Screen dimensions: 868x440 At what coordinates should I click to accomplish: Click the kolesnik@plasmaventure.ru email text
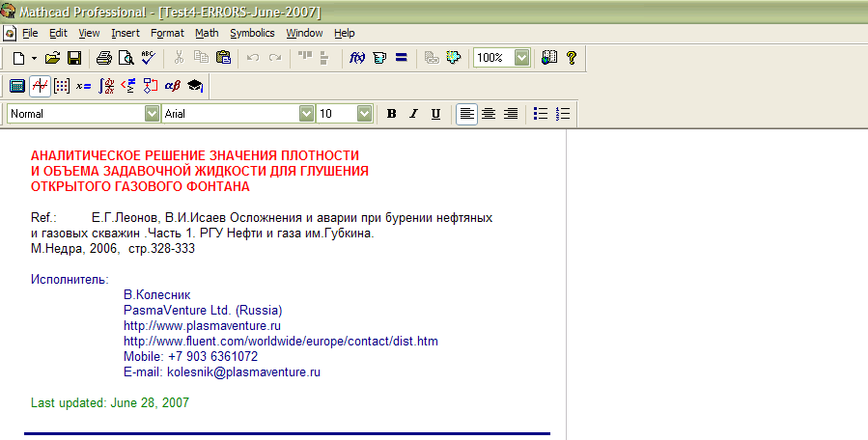(x=243, y=372)
